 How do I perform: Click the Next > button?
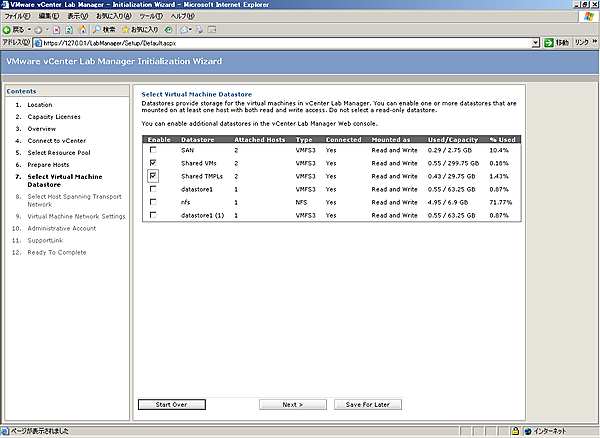tap(293, 405)
